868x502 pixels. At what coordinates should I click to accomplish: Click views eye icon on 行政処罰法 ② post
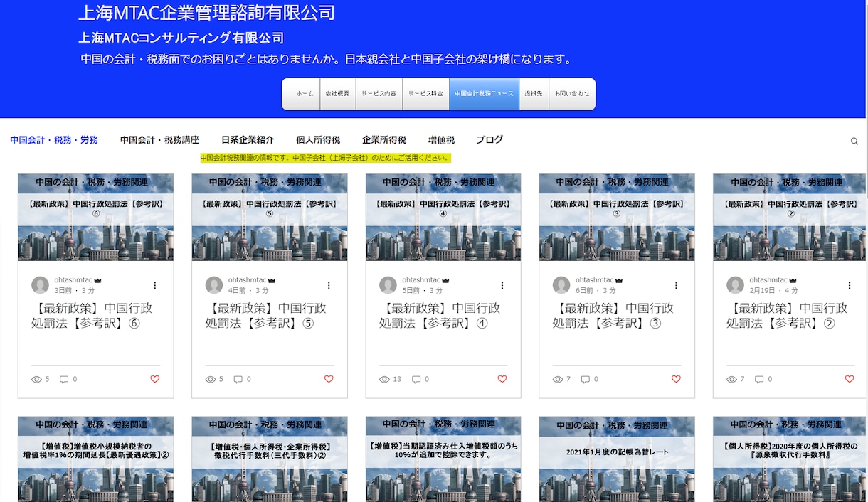731,380
